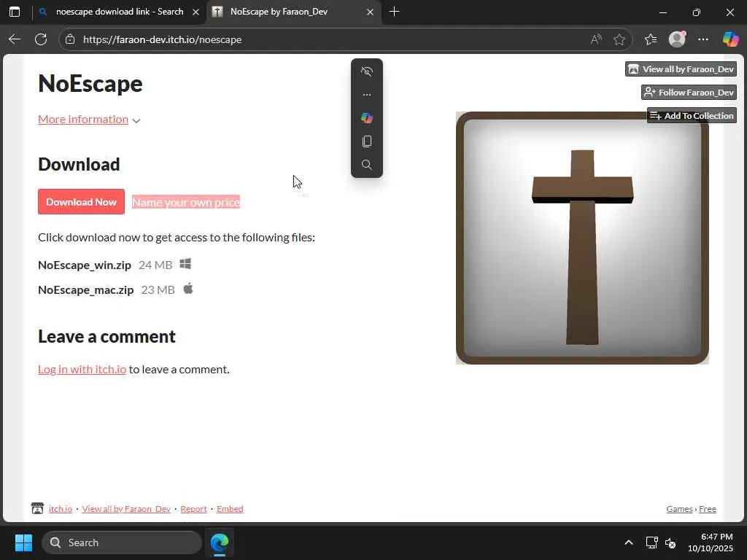Click Log in with itch.io link
The height and width of the screenshot is (560, 747).
[82, 370]
